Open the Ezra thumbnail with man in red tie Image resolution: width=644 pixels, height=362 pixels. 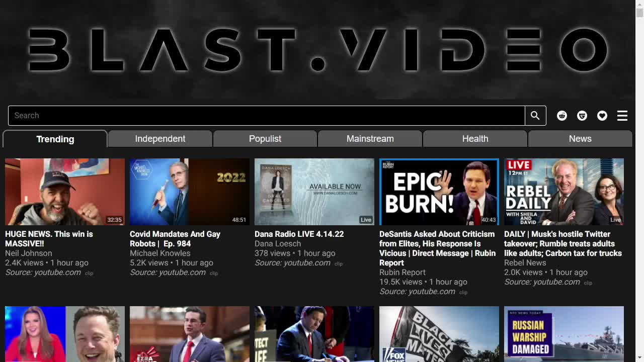tap(190, 334)
